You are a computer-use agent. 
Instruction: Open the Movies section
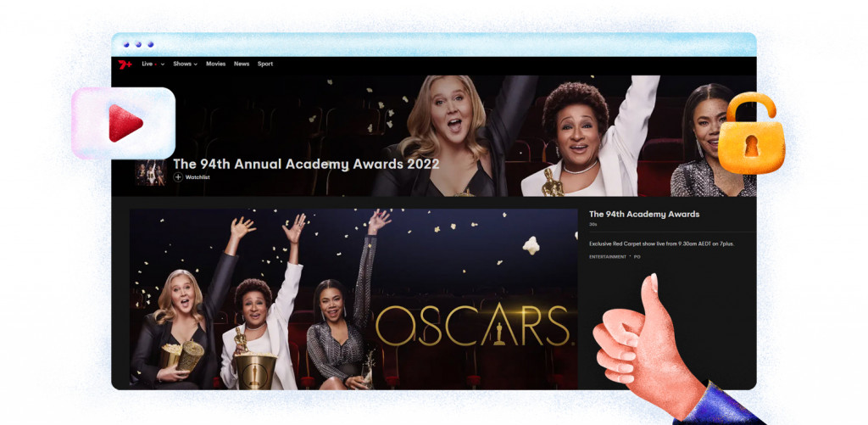click(x=216, y=64)
